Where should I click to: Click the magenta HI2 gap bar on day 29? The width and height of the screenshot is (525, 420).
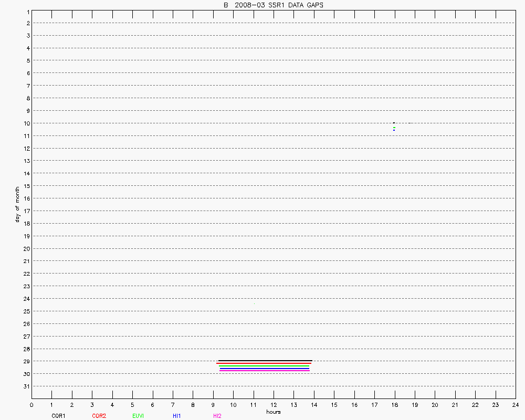[x=264, y=371]
